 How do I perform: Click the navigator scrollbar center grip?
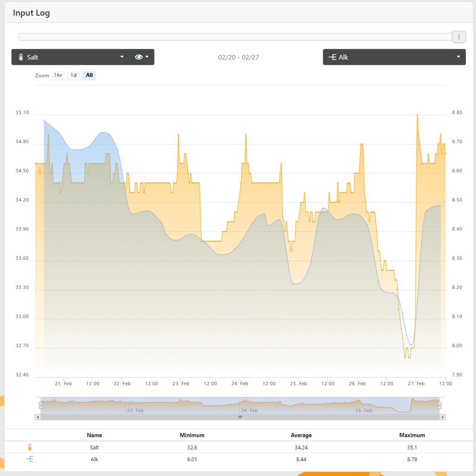[240, 417]
